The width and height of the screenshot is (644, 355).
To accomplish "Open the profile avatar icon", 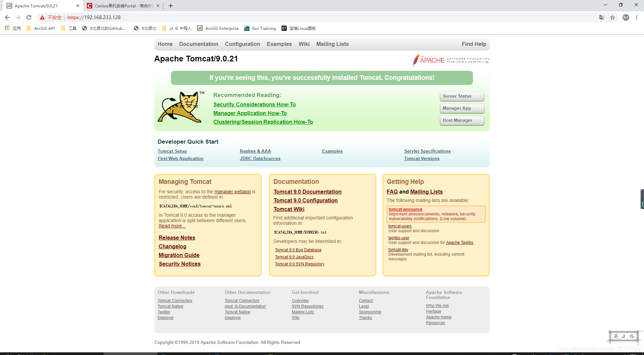I will pyautogui.click(x=626, y=17).
